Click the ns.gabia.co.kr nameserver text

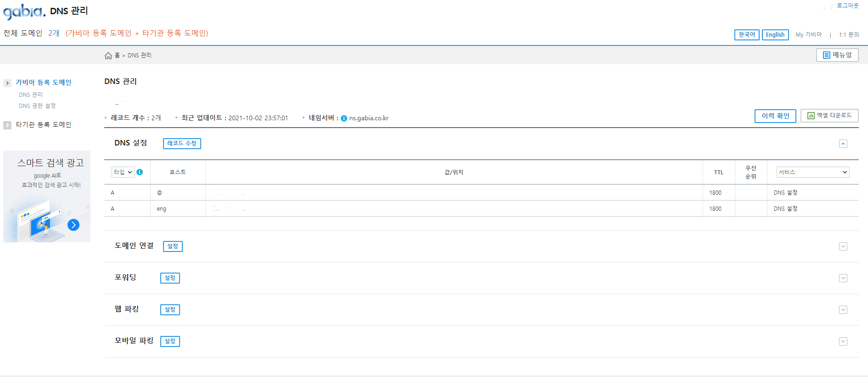[x=369, y=118]
